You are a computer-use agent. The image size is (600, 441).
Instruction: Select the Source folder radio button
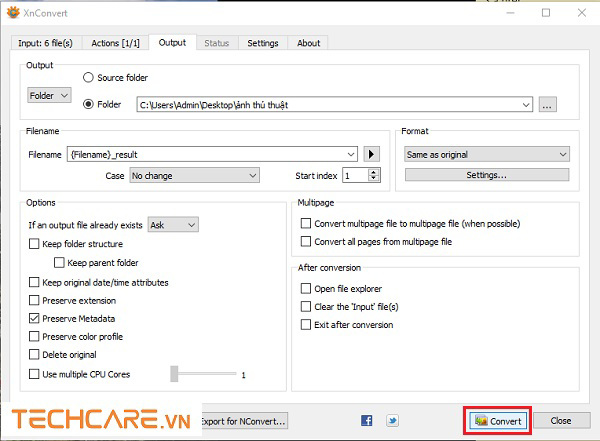(88, 78)
